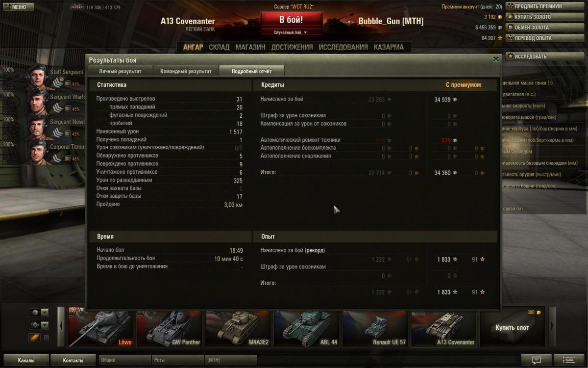Click the Общий chat channel field
Image resolution: width=588 pixels, height=368 pixels.
click(x=124, y=360)
